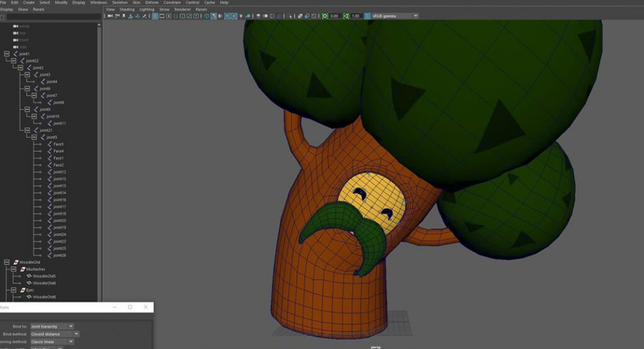Open the Skeleton menu
The image size is (644, 349).
pos(119,3)
